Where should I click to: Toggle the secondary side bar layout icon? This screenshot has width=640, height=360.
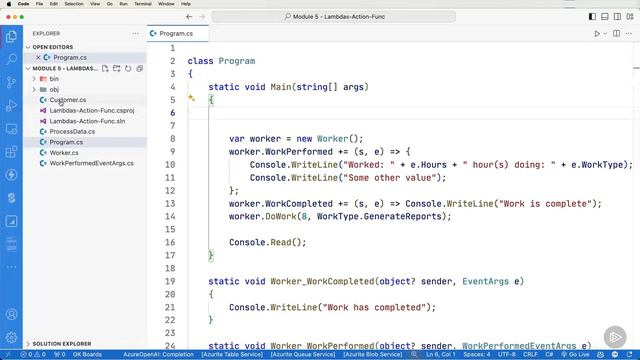[618, 17]
